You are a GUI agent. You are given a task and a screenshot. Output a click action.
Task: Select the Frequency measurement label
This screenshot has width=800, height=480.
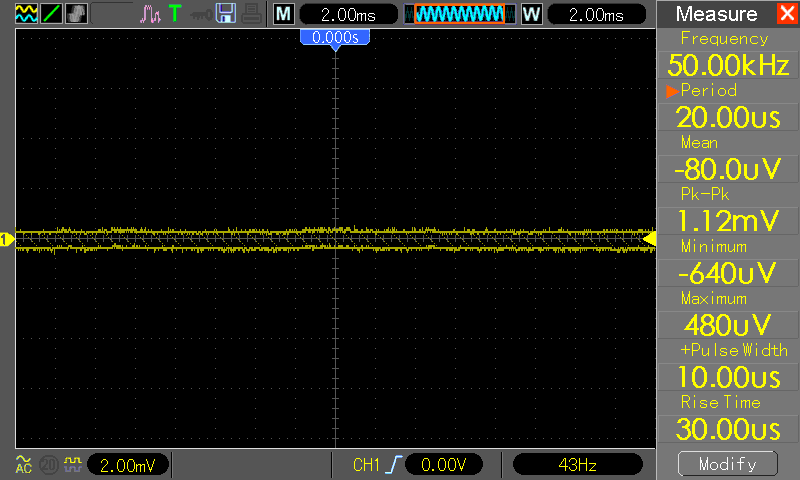(724, 38)
